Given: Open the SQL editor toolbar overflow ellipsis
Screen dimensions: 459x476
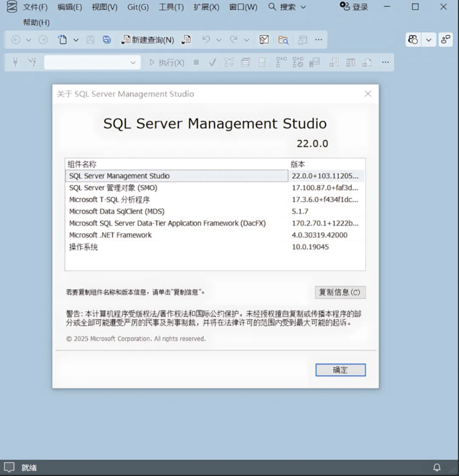Looking at the screenshot, I should (x=385, y=62).
